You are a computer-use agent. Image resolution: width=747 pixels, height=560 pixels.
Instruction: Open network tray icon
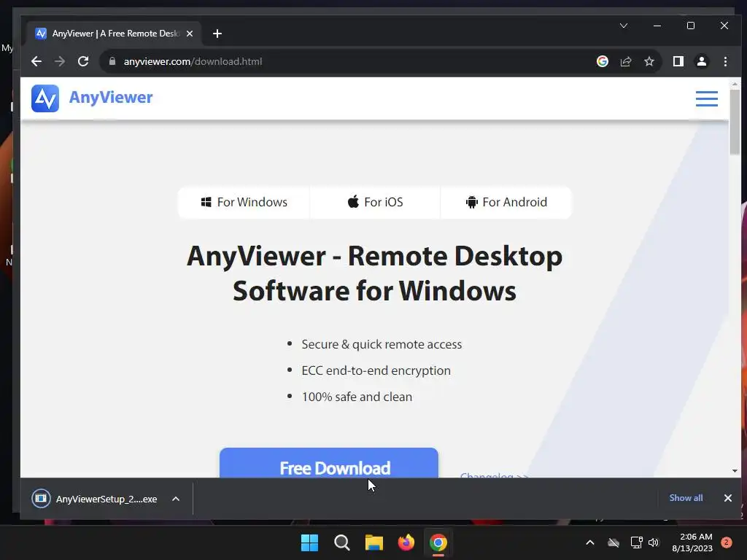click(x=636, y=542)
